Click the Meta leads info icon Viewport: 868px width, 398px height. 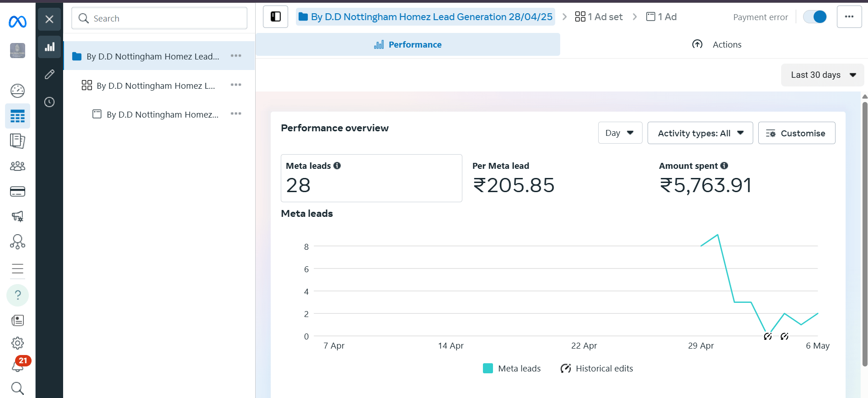point(337,166)
